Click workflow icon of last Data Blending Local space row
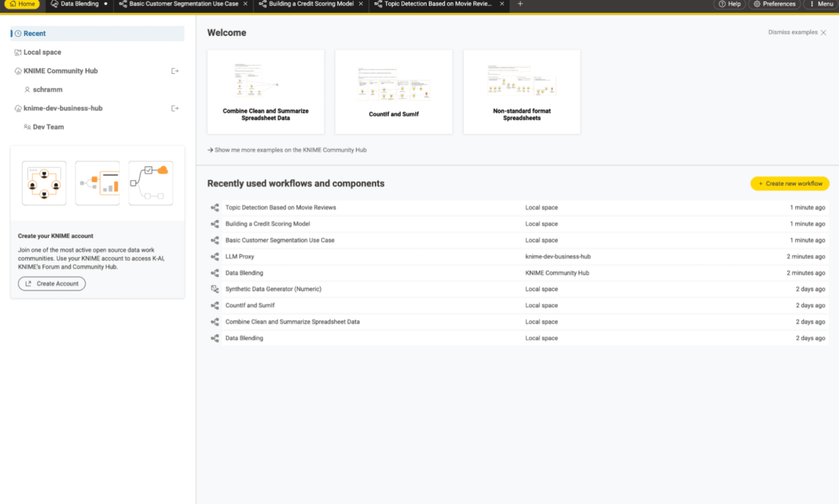 (x=215, y=338)
